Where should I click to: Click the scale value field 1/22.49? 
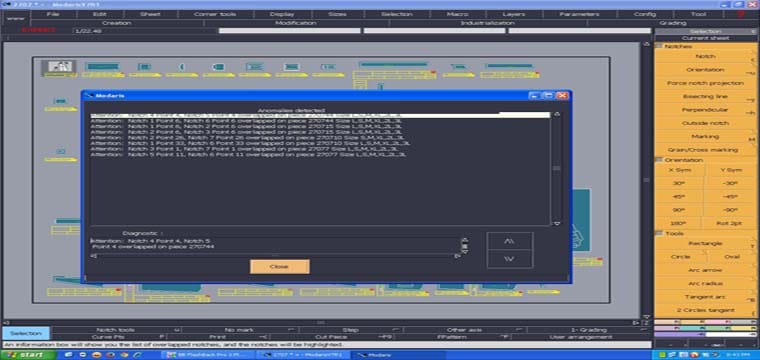(x=144, y=31)
